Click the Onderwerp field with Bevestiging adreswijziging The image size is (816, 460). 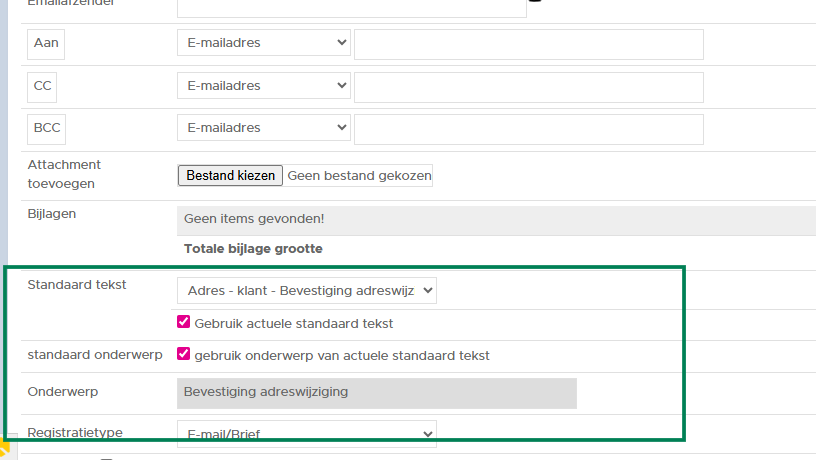(377, 393)
